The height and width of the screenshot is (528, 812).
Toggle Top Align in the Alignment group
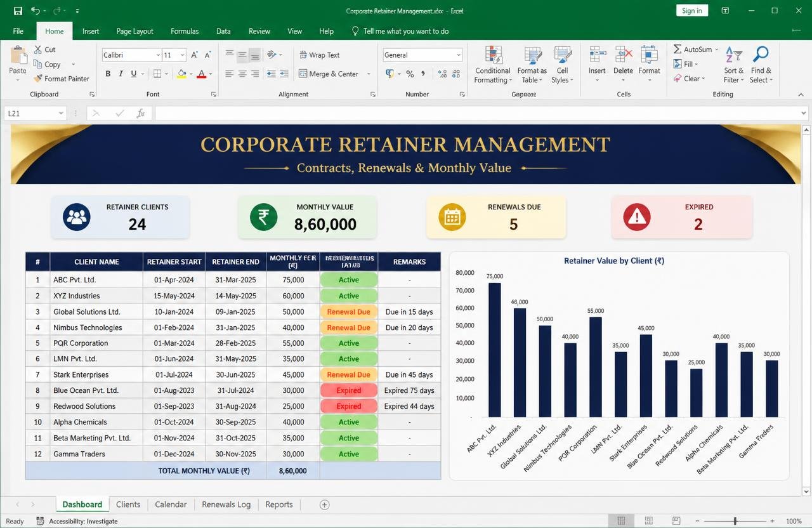230,55
